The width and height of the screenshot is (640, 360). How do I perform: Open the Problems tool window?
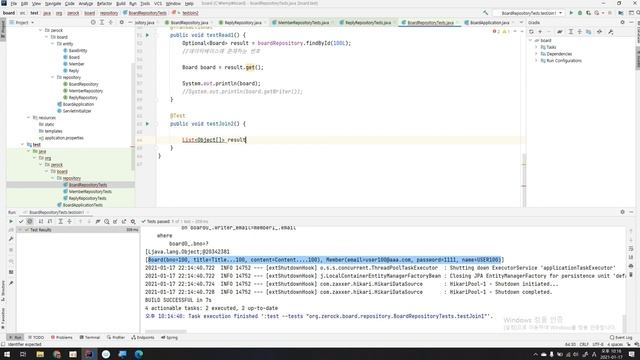pyautogui.click(x=62, y=338)
